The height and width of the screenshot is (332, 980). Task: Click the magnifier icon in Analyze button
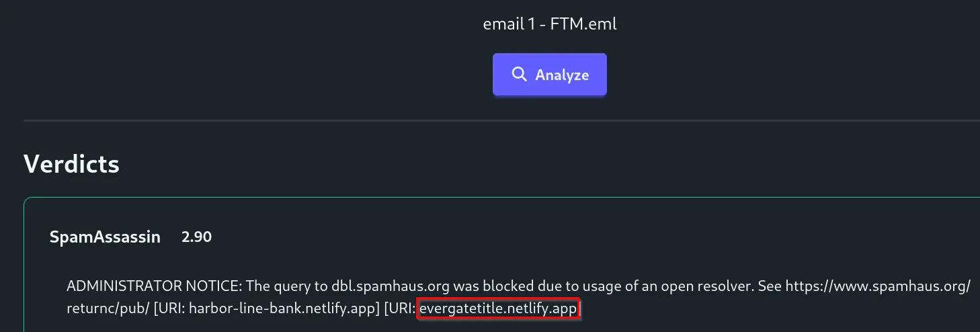(x=519, y=75)
